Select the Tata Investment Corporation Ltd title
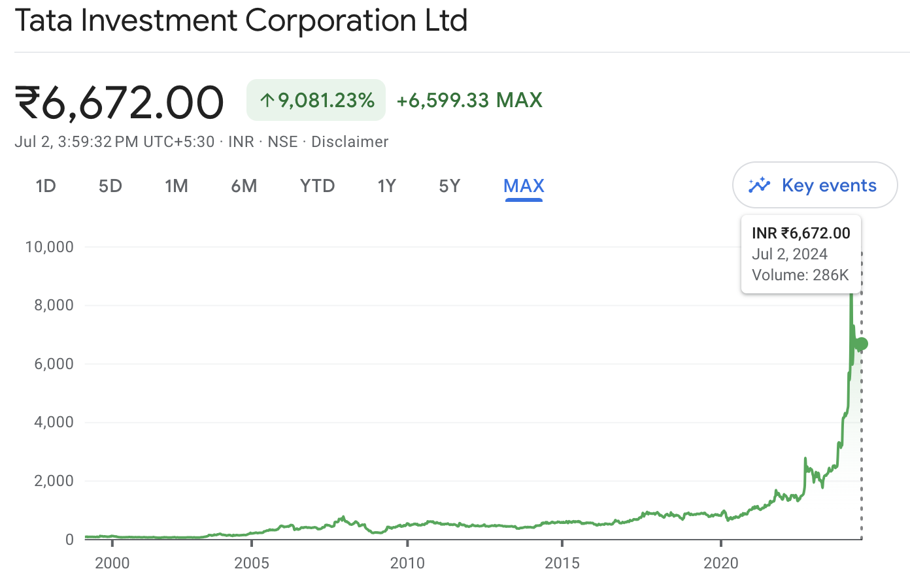 pos(243,21)
